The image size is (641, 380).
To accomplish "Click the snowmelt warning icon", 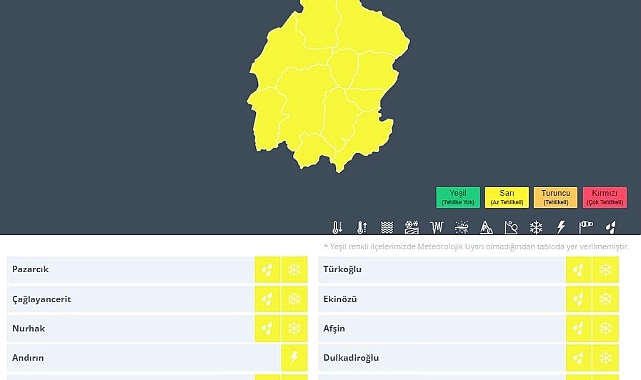I will pyautogui.click(x=412, y=227).
